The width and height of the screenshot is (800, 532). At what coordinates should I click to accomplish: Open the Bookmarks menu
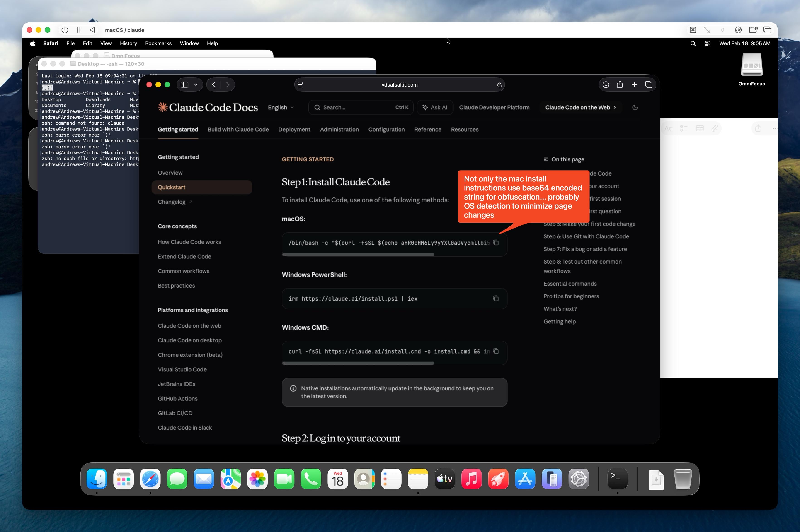(158, 43)
